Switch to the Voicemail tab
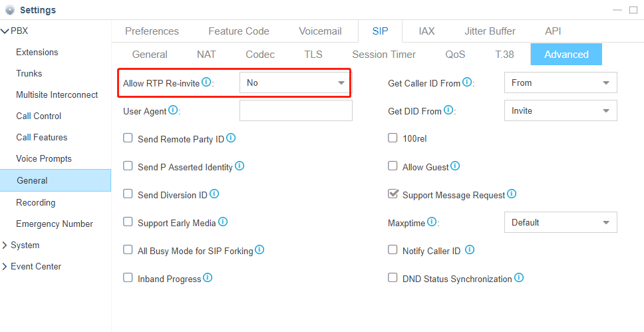 click(x=321, y=31)
